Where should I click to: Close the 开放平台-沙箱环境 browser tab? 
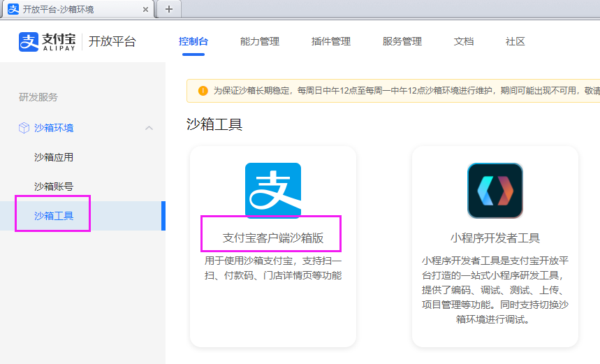click(x=145, y=10)
